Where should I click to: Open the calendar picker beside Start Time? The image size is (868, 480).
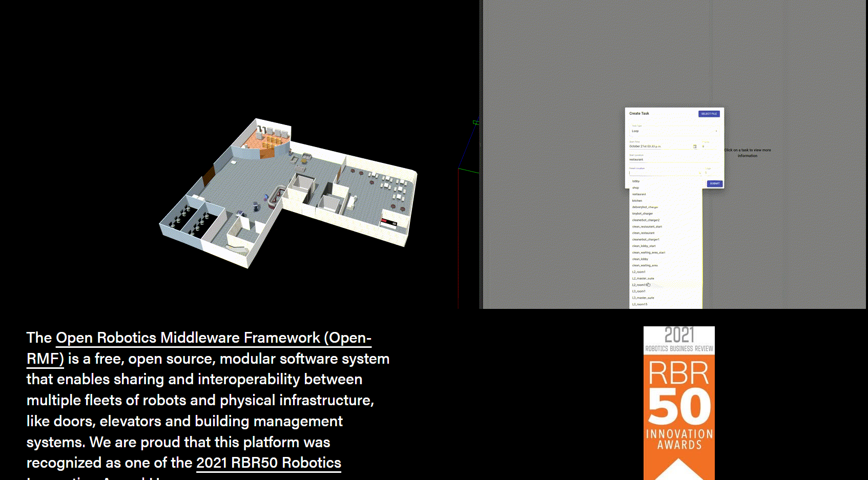point(695,147)
